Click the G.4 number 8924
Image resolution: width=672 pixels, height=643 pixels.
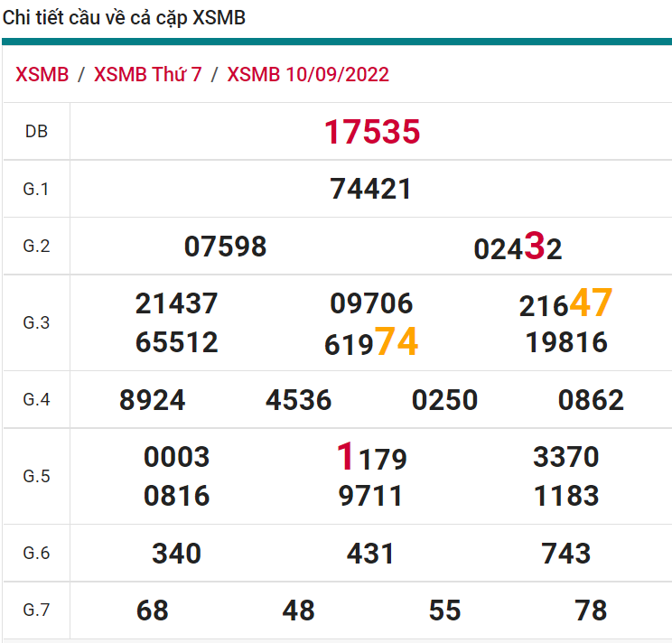coord(153,400)
